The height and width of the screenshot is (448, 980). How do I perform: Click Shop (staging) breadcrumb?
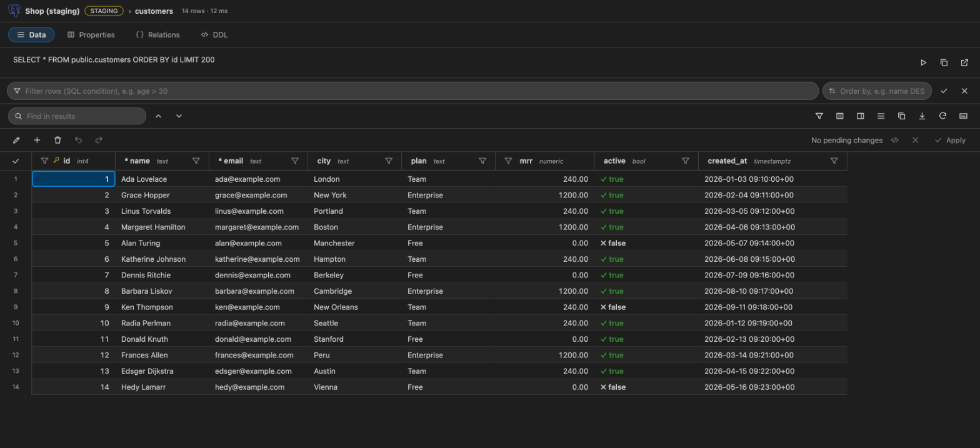click(52, 11)
